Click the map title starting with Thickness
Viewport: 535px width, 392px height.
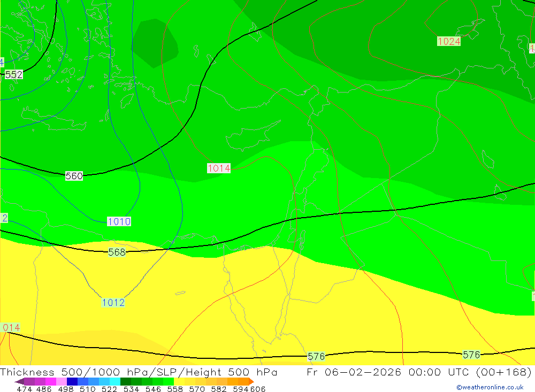pos(139,372)
